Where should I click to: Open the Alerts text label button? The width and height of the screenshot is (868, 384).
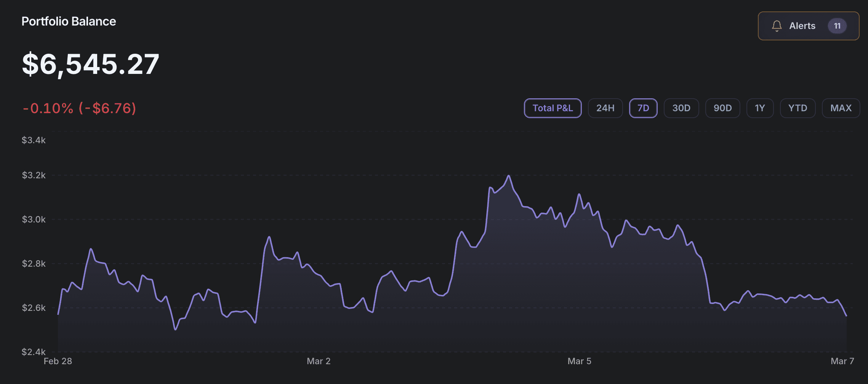click(x=802, y=26)
